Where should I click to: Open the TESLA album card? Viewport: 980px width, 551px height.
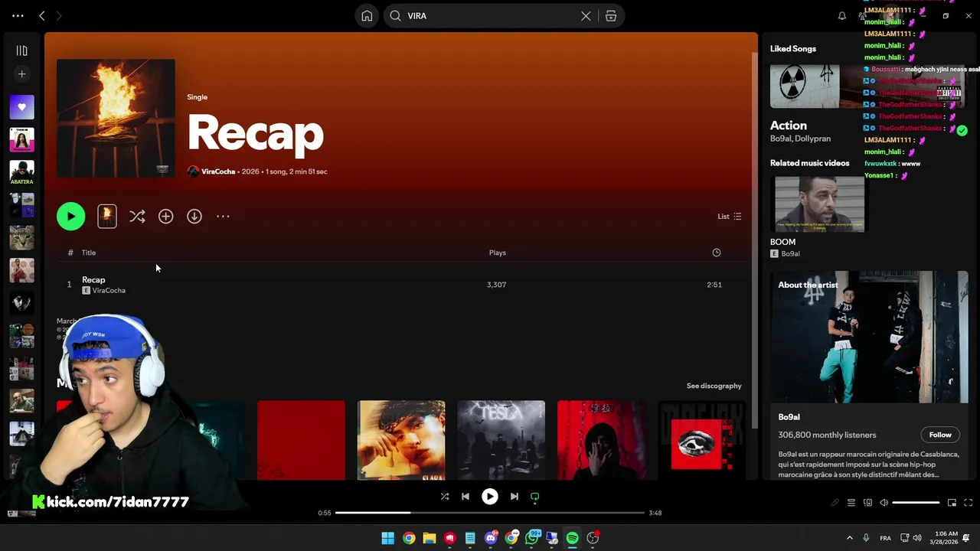coord(501,440)
